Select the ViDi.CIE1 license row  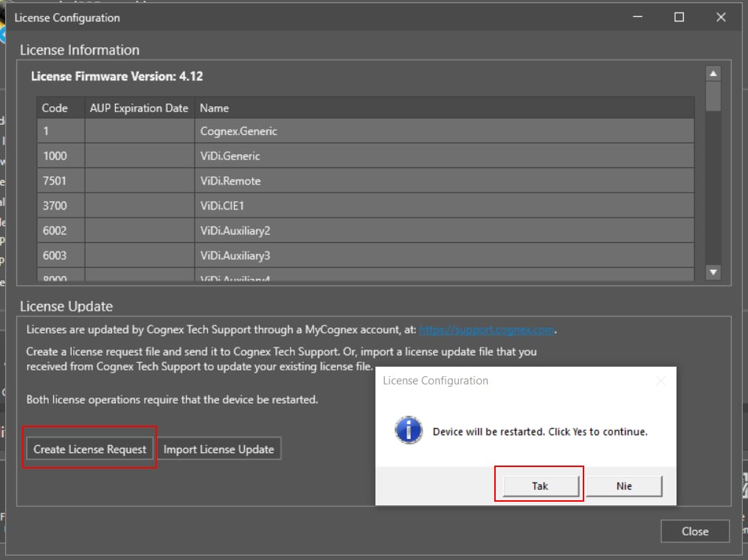tap(365, 206)
